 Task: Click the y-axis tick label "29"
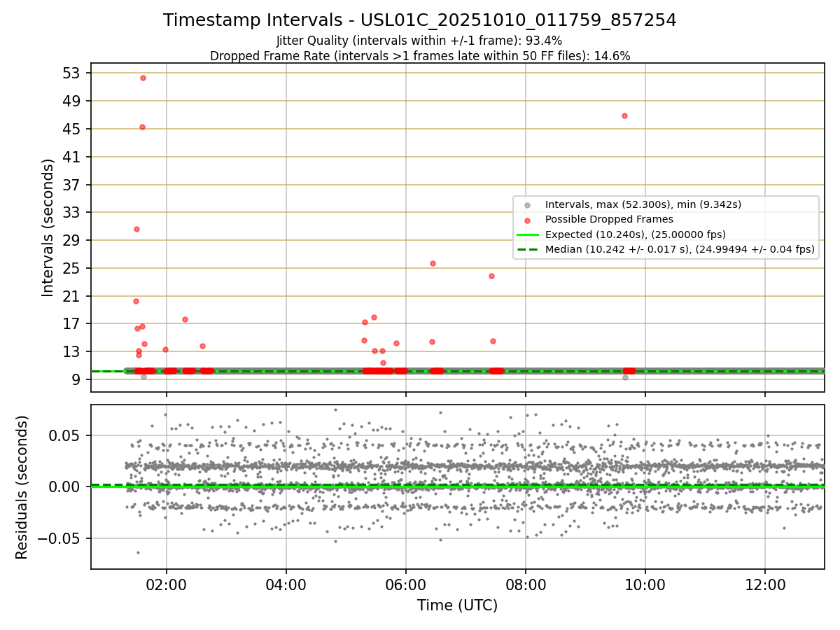[73, 241]
